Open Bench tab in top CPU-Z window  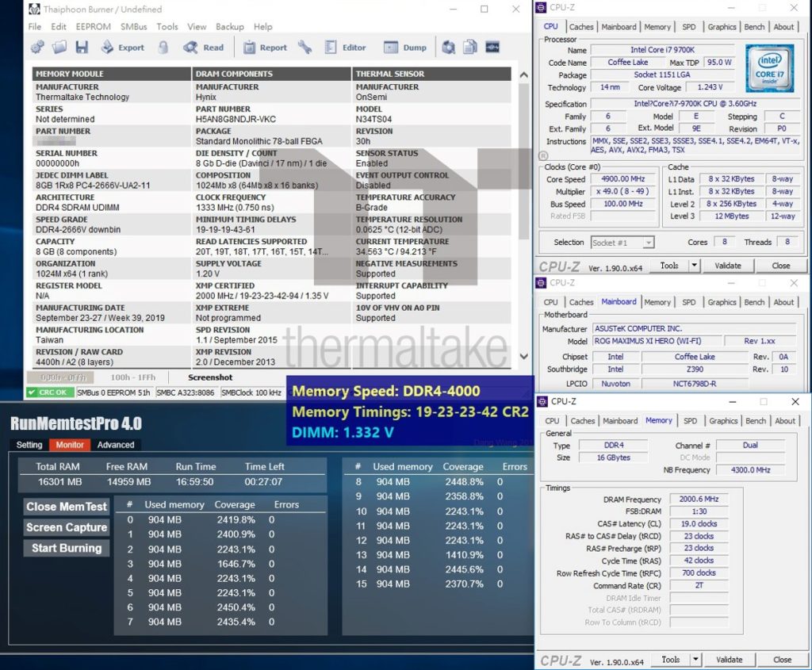[x=754, y=27]
